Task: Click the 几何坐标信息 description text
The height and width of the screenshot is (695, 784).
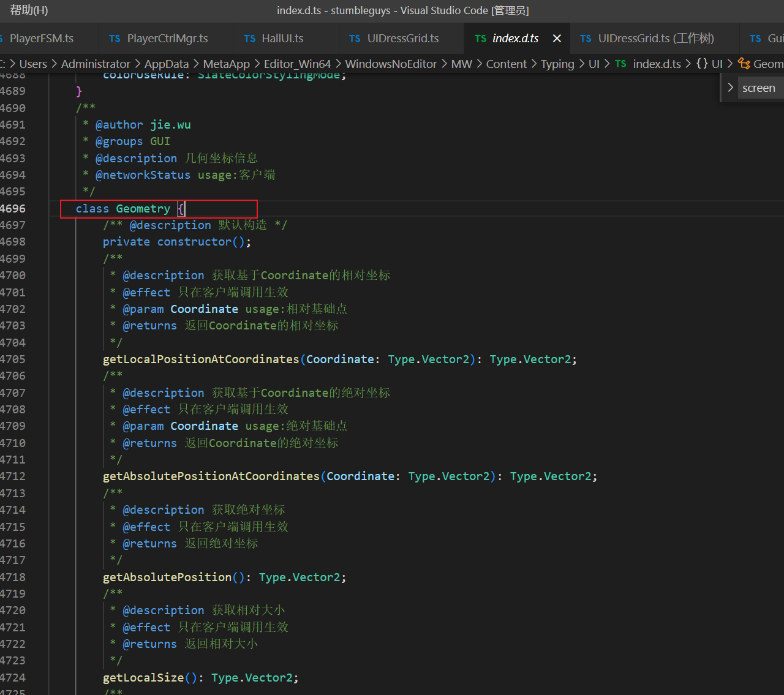Action: click(221, 158)
